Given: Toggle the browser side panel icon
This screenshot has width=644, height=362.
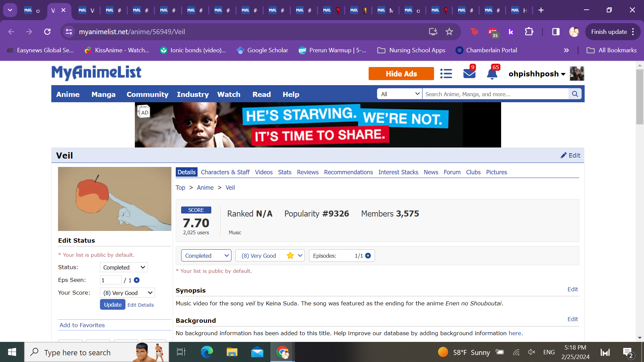Looking at the screenshot, I should coord(556,32).
